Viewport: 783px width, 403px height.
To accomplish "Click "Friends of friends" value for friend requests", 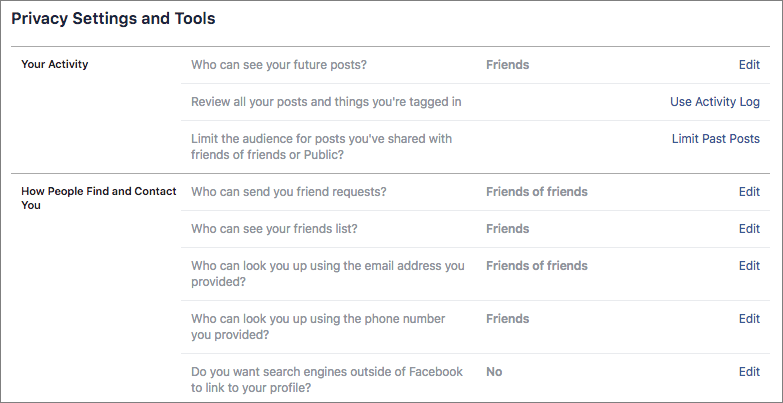I will point(536,192).
